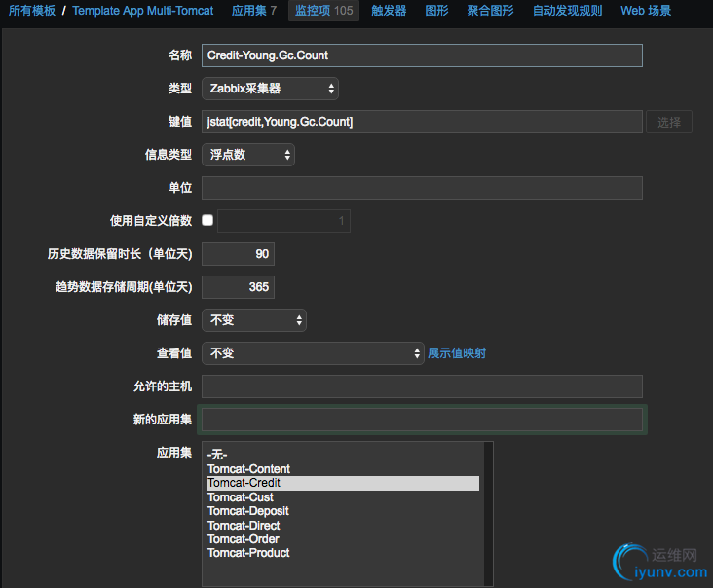Click the custom multiplier value field
Screen dimensions: 713x588
click(283, 221)
